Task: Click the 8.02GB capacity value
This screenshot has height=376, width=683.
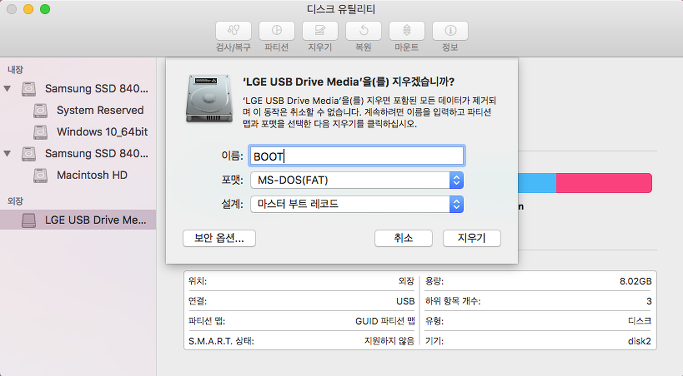Action: [x=636, y=281]
